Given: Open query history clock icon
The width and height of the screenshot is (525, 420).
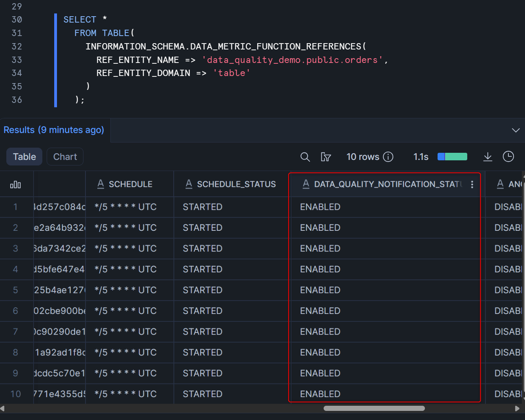Looking at the screenshot, I should pyautogui.click(x=508, y=157).
